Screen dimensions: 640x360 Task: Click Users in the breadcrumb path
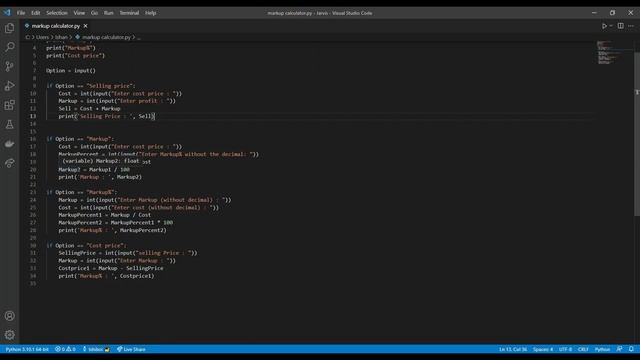point(42,37)
